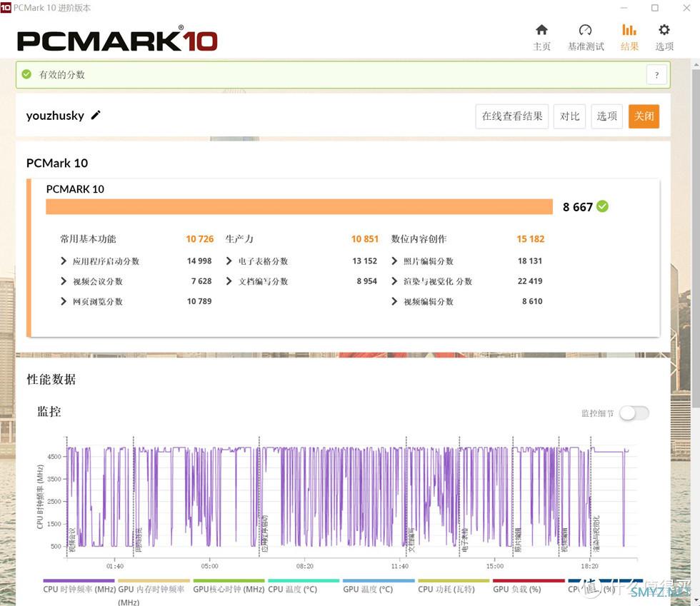Click the 11:40 timeline label
The height and width of the screenshot is (606, 700).
point(399,566)
